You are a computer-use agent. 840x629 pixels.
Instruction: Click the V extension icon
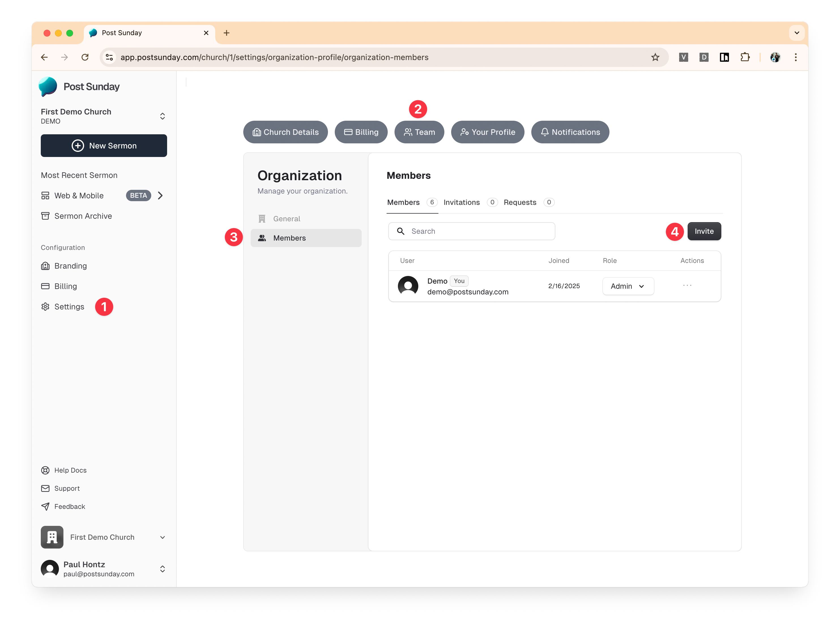pos(683,57)
